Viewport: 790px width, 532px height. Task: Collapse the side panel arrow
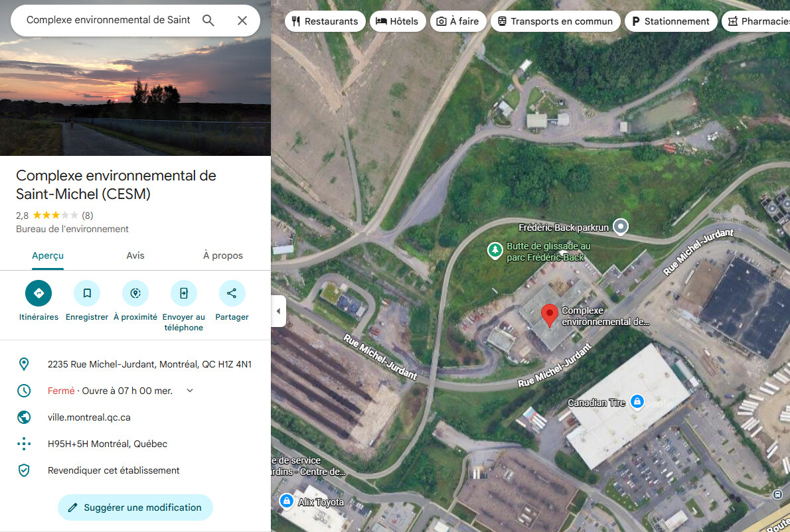pyautogui.click(x=279, y=311)
